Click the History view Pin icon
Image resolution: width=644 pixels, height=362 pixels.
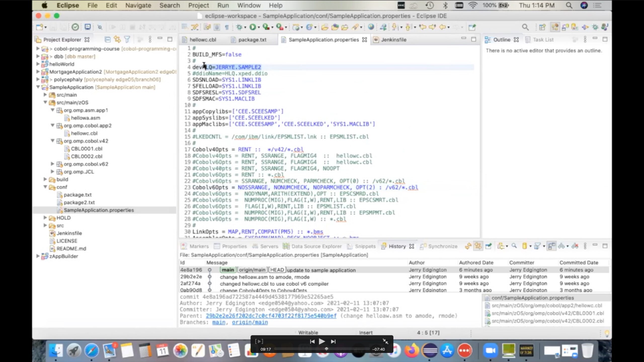488,246
